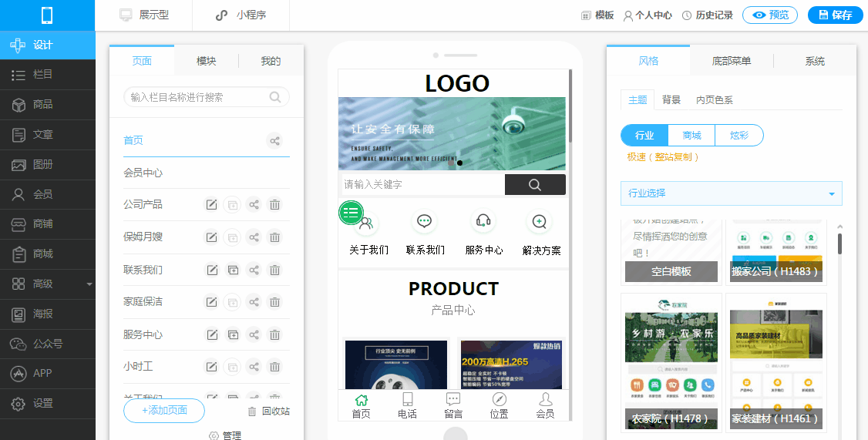Select the 会员中心 page row
This screenshot has width=868, height=440.
[x=207, y=173]
